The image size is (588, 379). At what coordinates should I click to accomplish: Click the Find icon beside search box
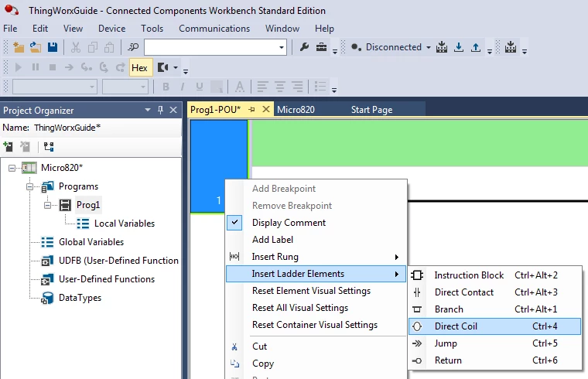(133, 47)
